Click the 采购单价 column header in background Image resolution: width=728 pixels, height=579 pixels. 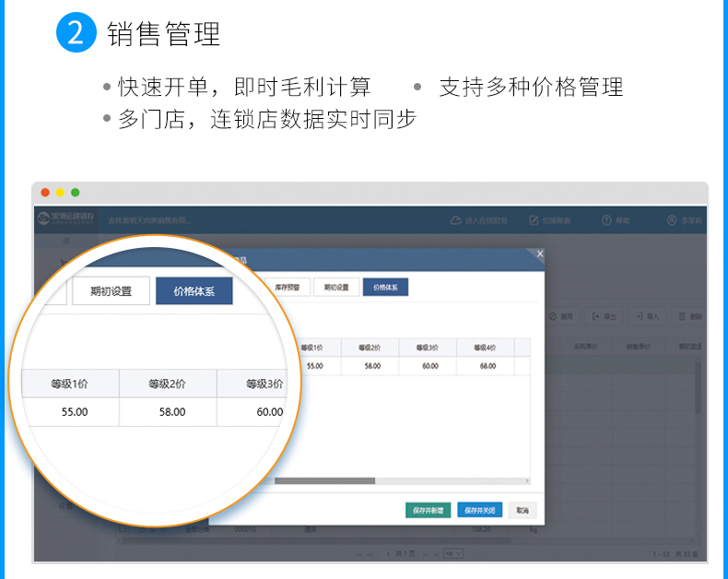[585, 346]
